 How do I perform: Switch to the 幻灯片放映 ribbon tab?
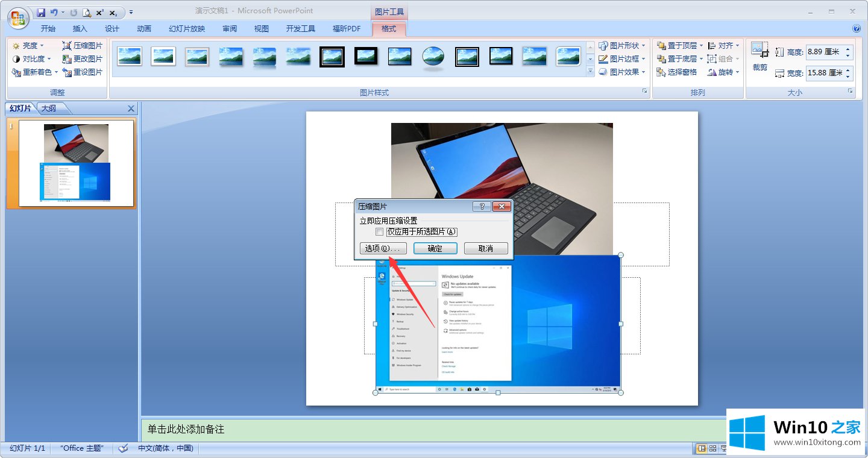[187, 29]
